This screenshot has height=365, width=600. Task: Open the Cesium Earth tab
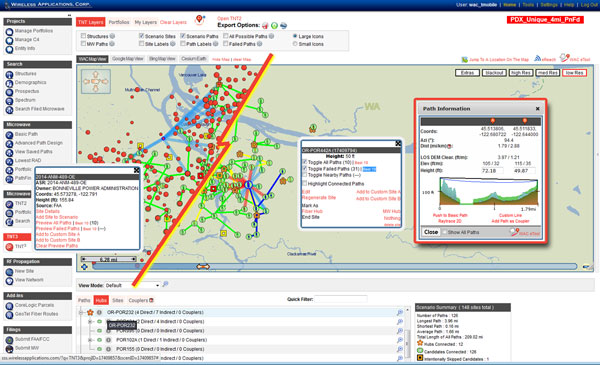[194, 59]
